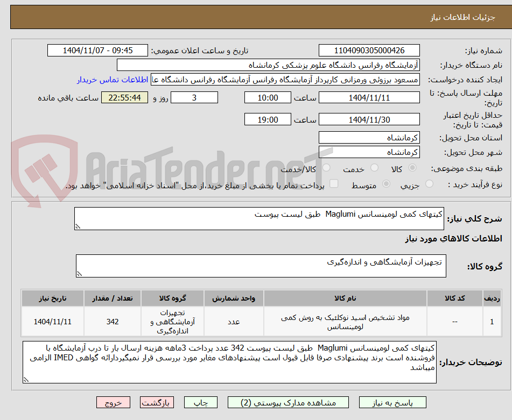Screen dimensions: 512x420
Task: Click the delivery city field 'کرمانشاه'
Action: click(x=369, y=152)
